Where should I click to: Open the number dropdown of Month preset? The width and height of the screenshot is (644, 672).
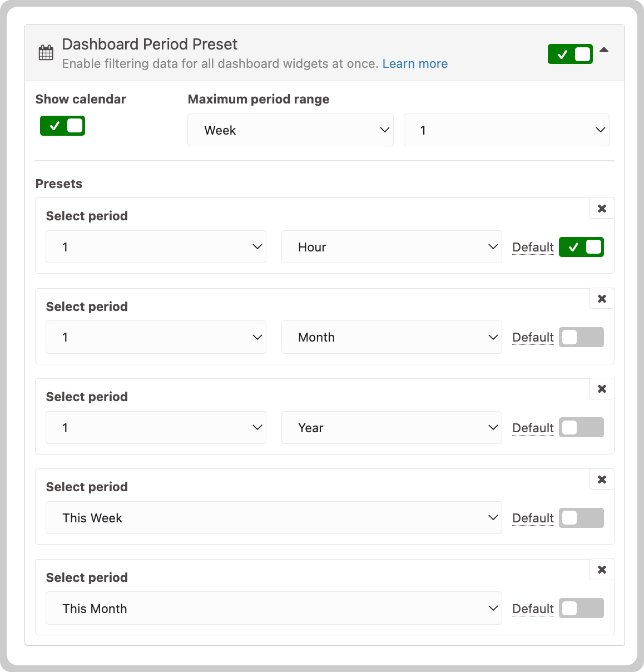156,337
